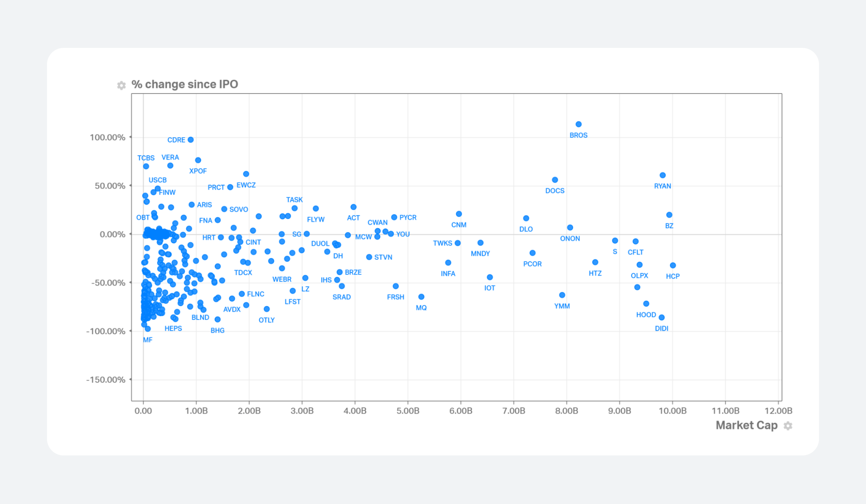Select the DIDI ticker label
This screenshot has width=866, height=504.
click(661, 328)
